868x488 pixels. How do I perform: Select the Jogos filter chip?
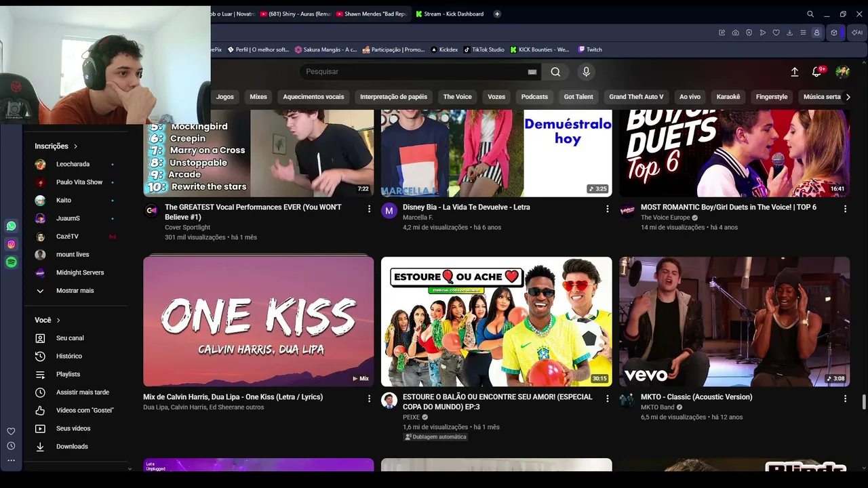pos(225,97)
